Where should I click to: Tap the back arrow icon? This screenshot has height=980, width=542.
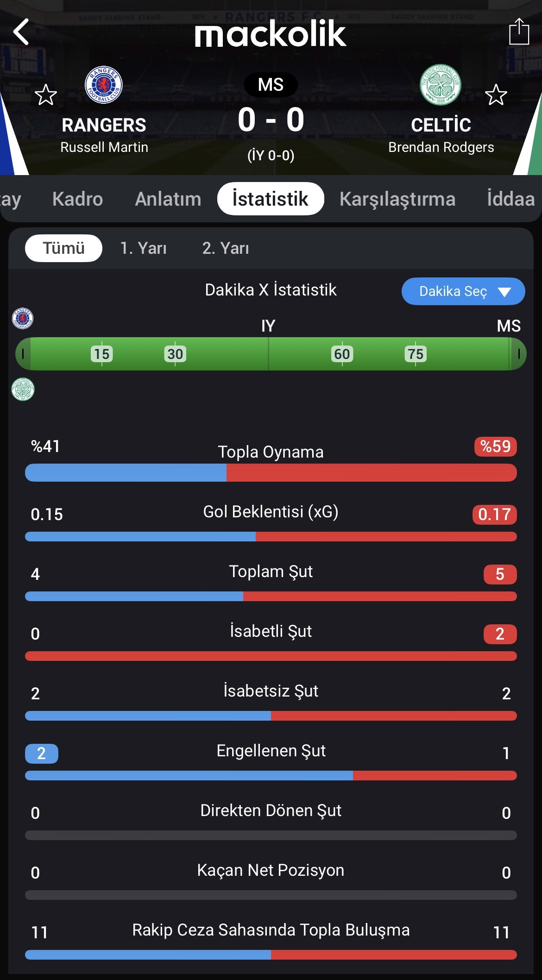tap(21, 32)
